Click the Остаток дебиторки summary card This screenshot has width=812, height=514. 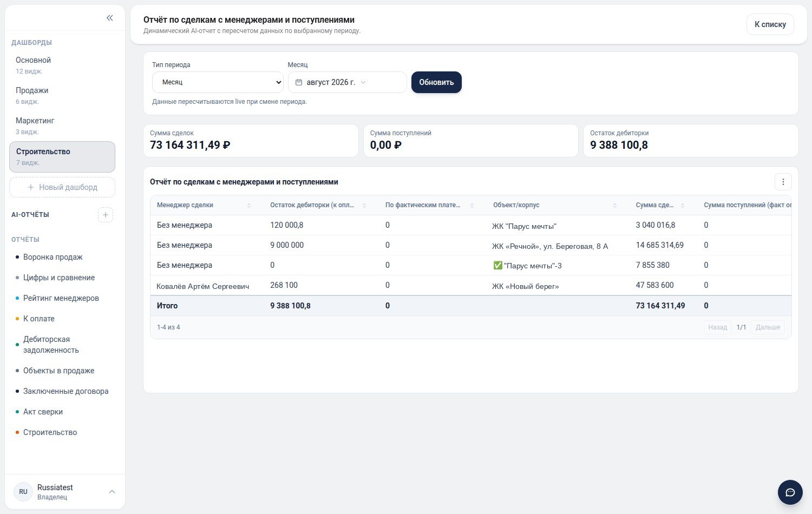691,141
